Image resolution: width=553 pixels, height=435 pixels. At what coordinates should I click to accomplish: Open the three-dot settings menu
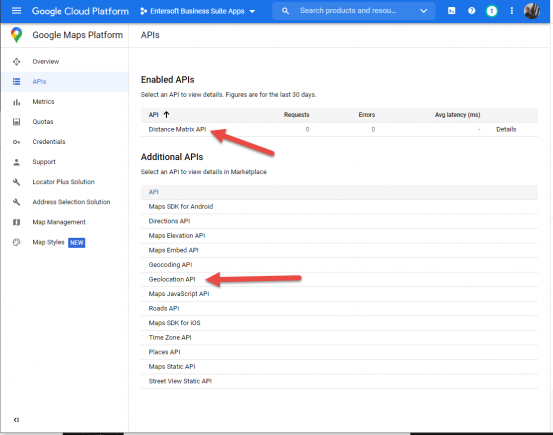511,11
